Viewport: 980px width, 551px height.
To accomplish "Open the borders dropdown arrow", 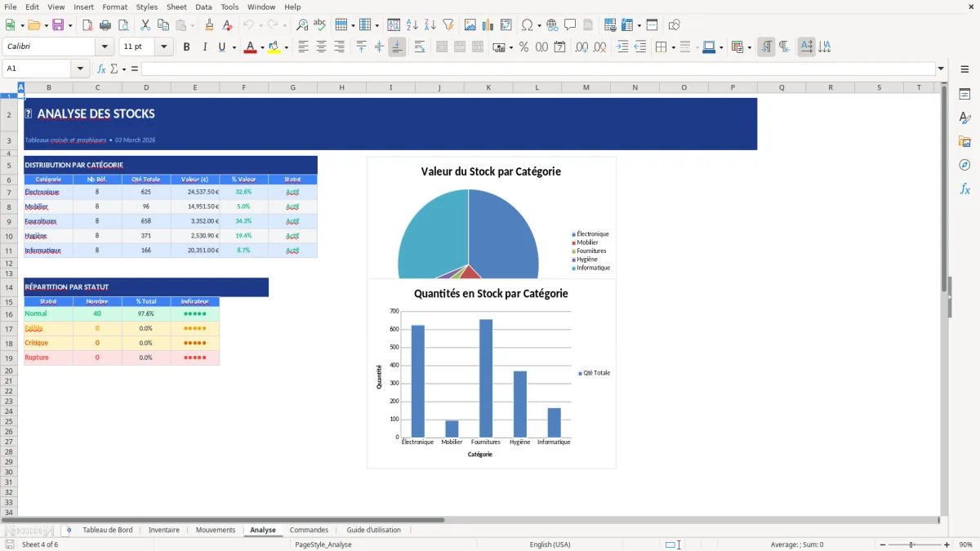I will click(673, 47).
